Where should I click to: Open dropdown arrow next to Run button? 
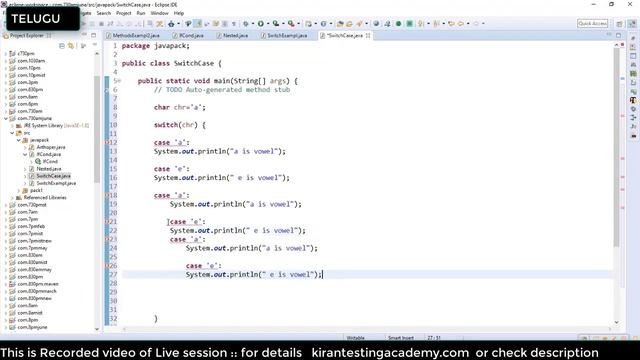pos(267,24)
